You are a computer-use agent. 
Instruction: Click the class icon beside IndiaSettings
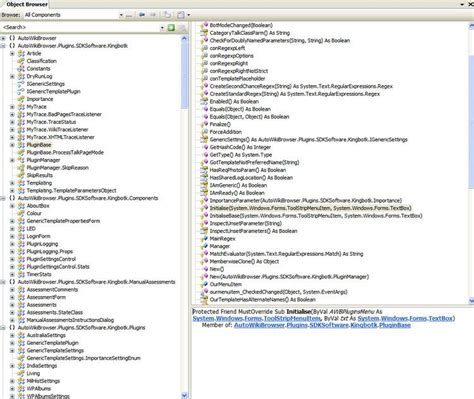click(x=21, y=366)
